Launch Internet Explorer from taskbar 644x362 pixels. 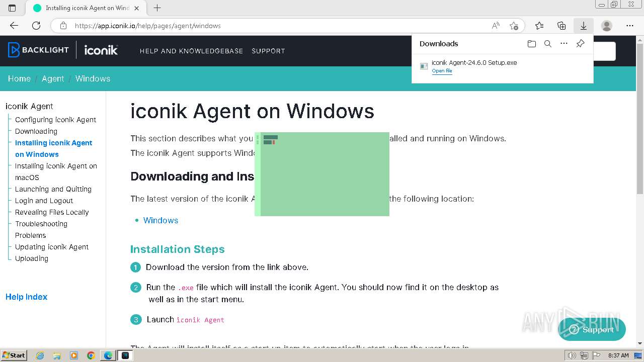tap(40, 355)
